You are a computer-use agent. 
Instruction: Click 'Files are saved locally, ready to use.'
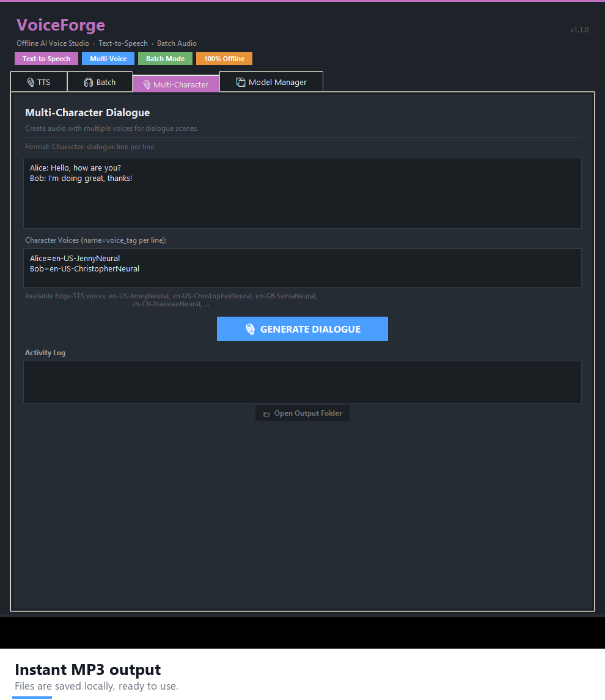click(97, 686)
